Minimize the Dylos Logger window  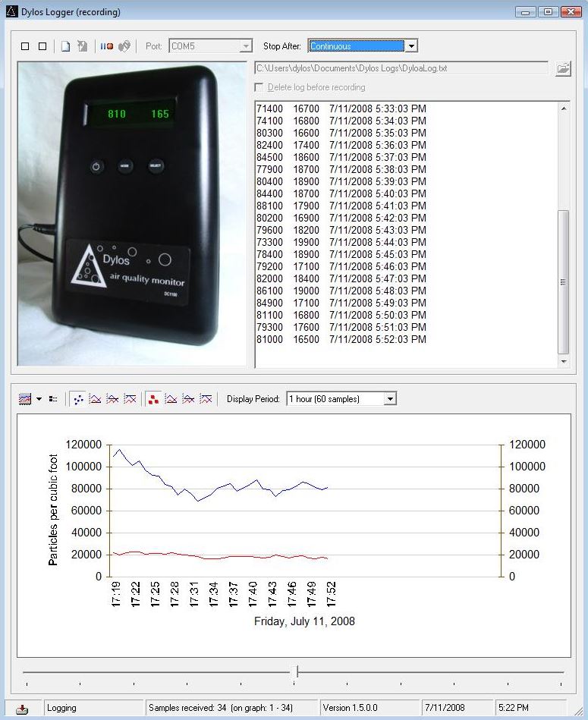point(525,12)
